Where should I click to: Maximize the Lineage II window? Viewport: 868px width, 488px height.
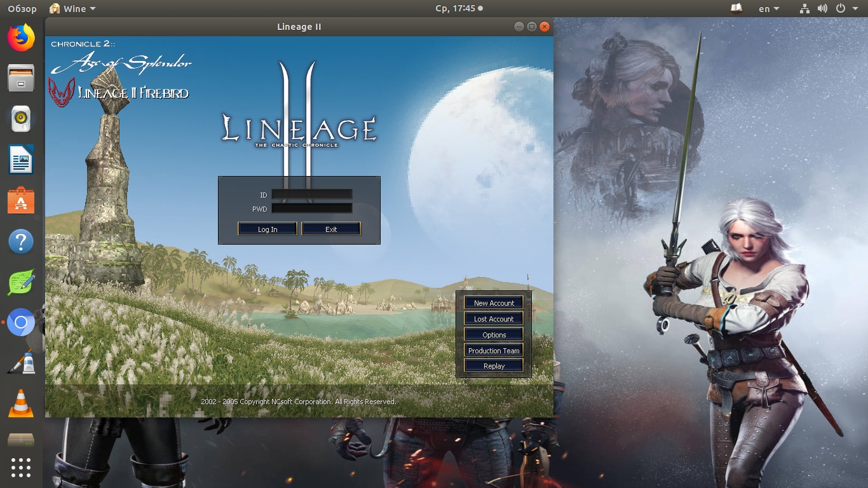532,27
